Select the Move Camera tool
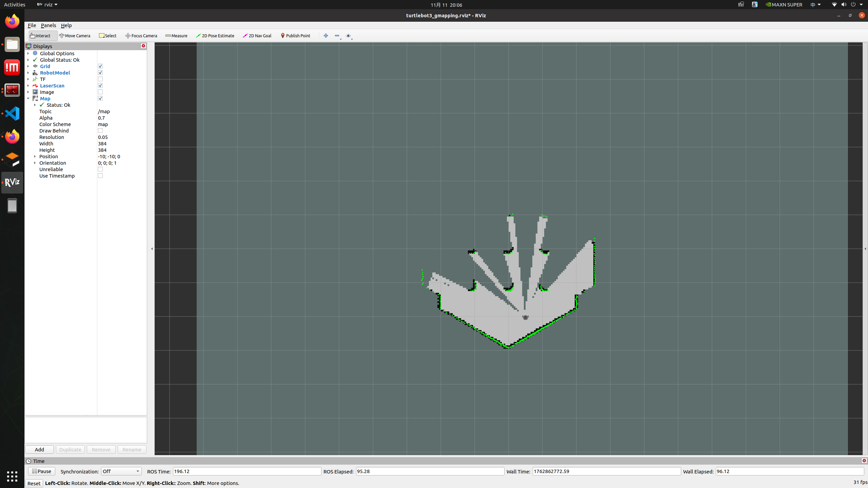868x488 pixels. click(75, 36)
